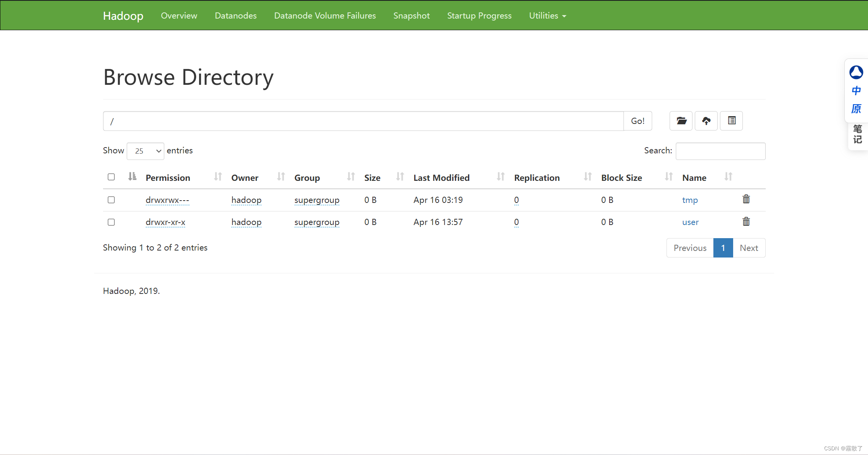Screen dimensions: 868x455
Task: Open the Startup Progress tab
Action: (479, 15)
